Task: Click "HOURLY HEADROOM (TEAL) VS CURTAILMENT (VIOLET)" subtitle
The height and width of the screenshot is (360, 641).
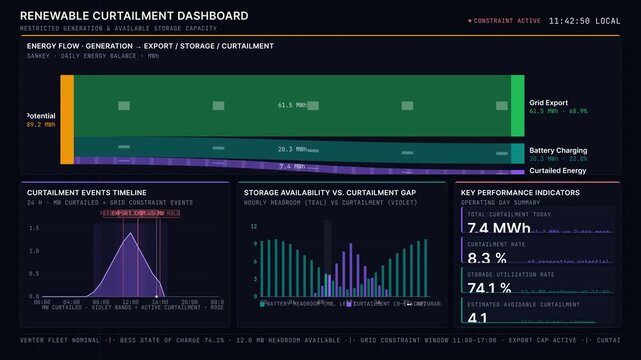Action: (330, 203)
